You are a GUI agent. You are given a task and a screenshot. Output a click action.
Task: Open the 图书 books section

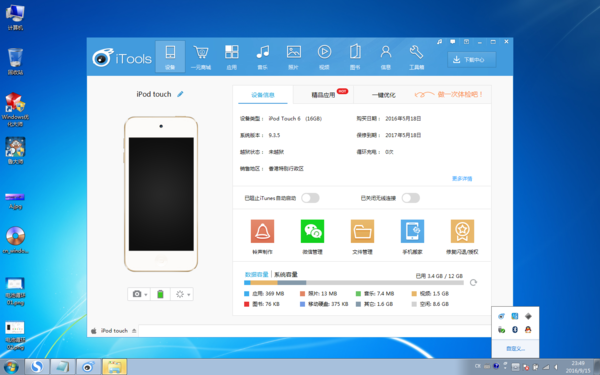coord(355,57)
